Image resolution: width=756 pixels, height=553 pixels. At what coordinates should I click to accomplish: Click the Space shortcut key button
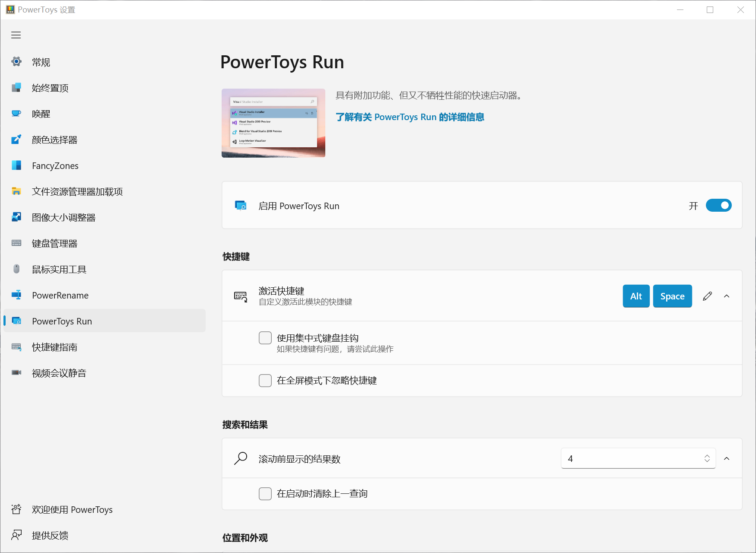tap(672, 296)
